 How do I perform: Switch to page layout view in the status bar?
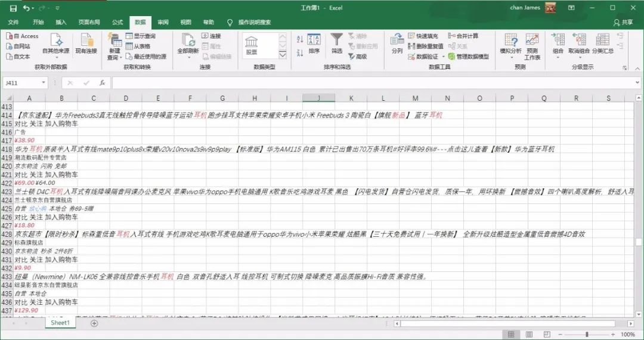tap(529, 334)
